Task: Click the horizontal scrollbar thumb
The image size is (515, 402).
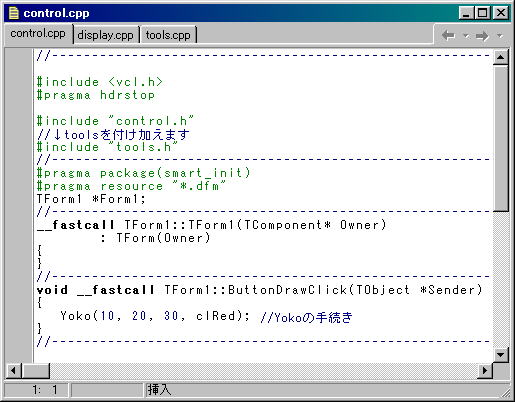Action: [x=36, y=371]
